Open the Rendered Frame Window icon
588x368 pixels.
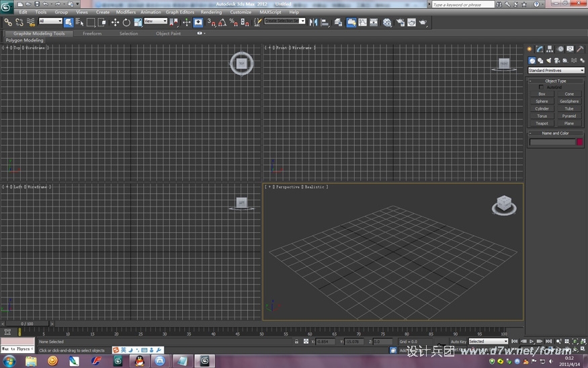click(411, 22)
